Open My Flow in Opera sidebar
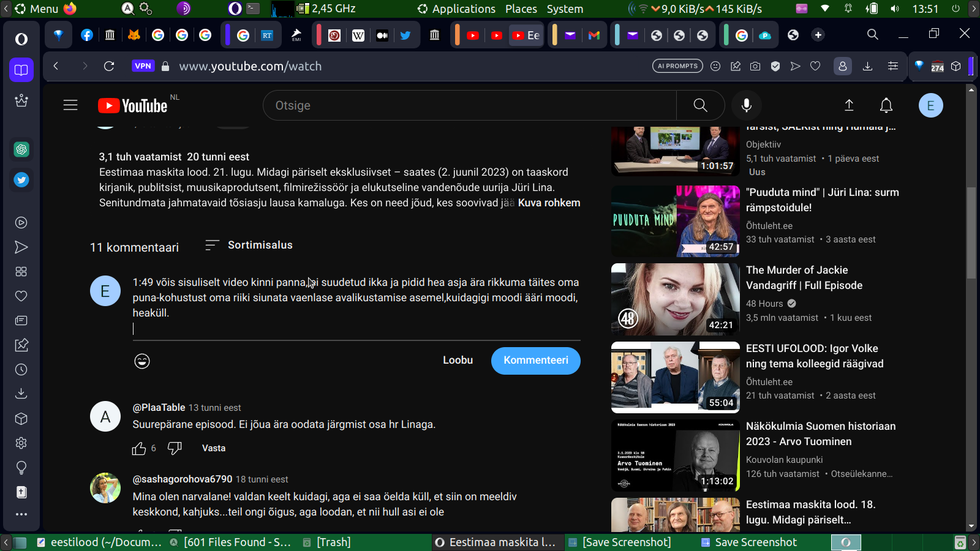Screen dimensions: 980x551 tap(21, 247)
